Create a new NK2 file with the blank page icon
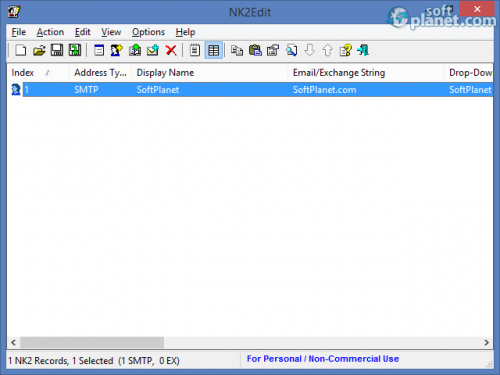 click(21, 50)
